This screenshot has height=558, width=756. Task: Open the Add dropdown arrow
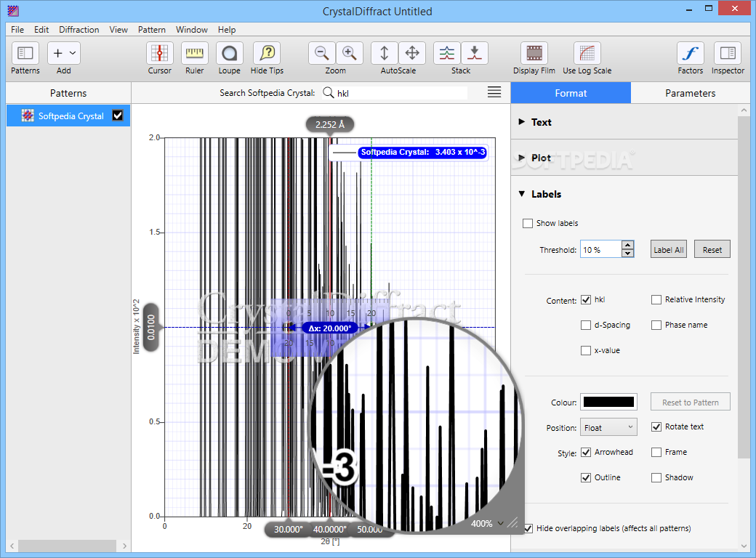click(x=73, y=53)
